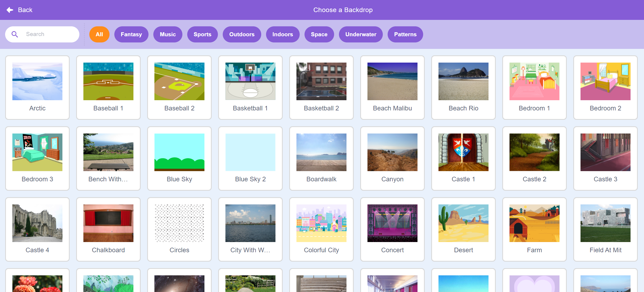Choose the Bedroom 3 backdrop
The image size is (644, 292).
tap(37, 158)
